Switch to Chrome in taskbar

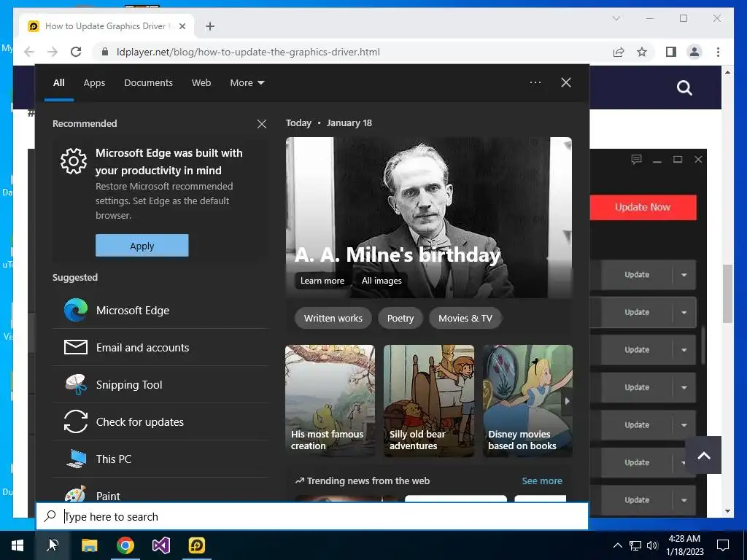pyautogui.click(x=125, y=545)
